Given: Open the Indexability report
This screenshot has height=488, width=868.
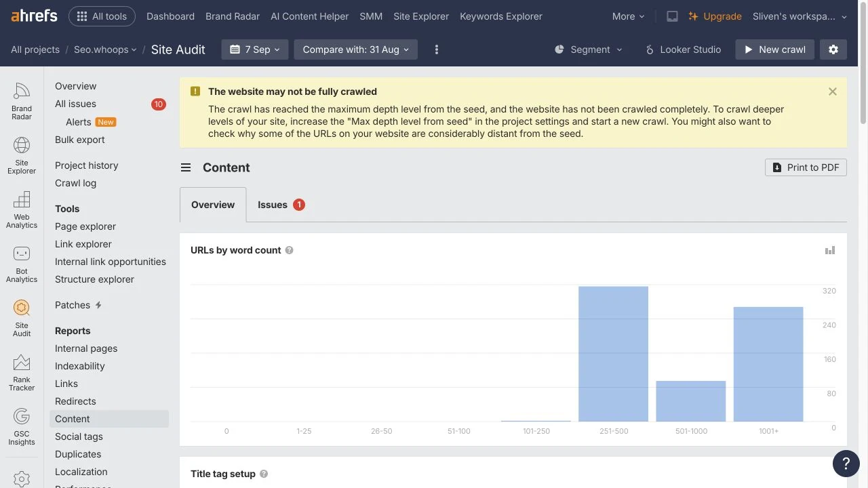Looking at the screenshot, I should (x=80, y=366).
